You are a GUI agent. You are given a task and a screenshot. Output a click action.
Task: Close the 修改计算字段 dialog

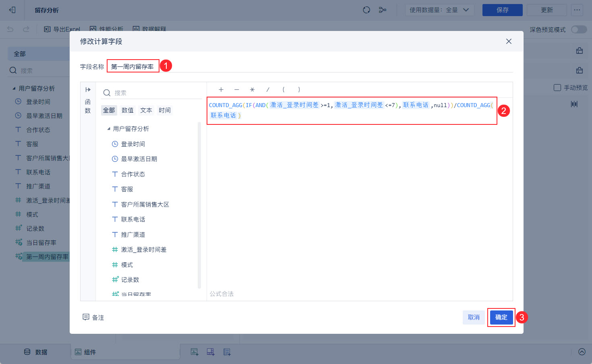[509, 41]
